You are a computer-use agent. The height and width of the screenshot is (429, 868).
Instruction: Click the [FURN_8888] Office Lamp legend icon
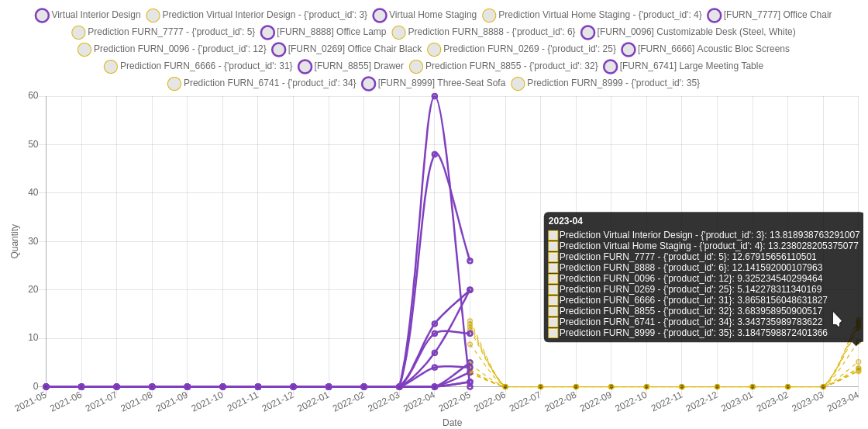267,33
